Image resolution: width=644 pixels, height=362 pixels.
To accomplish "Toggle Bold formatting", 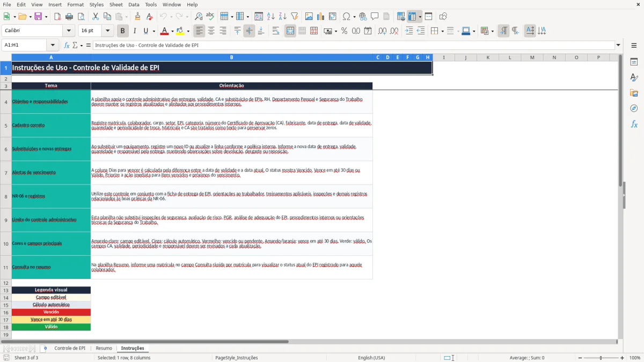I will [123, 31].
